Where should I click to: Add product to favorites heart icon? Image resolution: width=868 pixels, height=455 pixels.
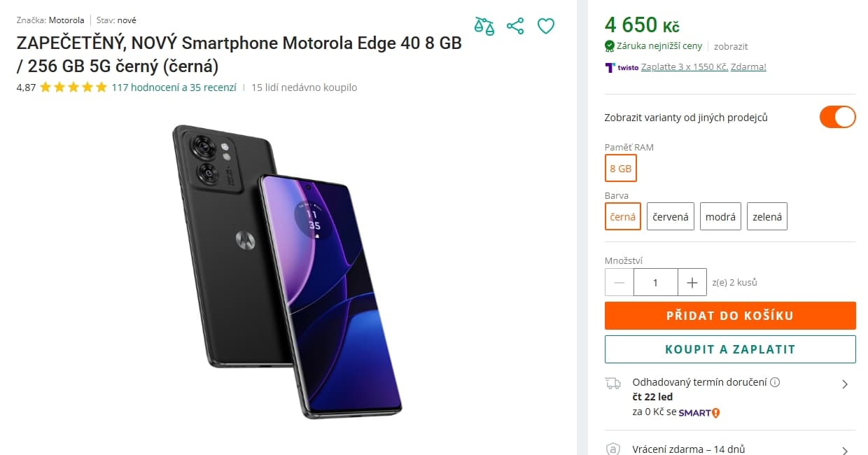coord(546,25)
